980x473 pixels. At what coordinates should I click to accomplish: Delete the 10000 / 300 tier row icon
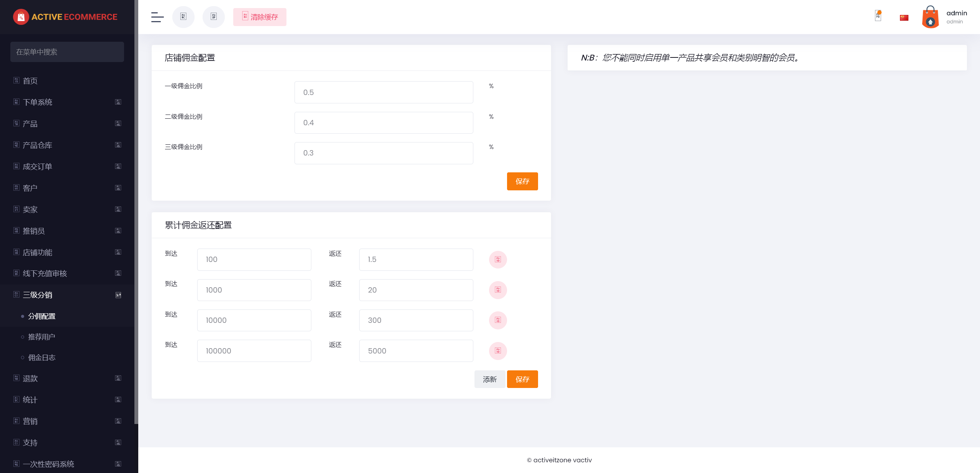(498, 320)
